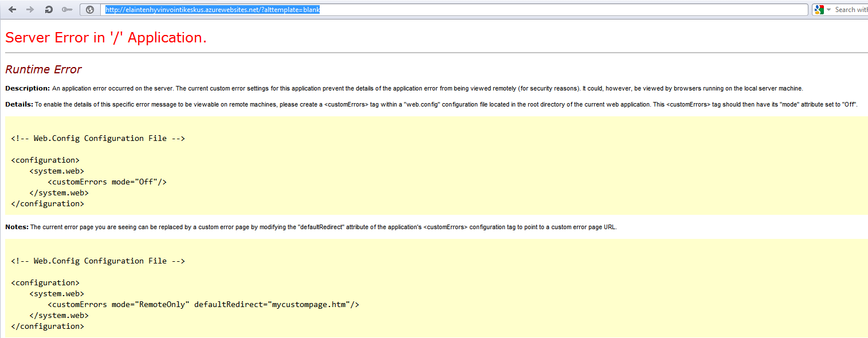The width and height of the screenshot is (868, 338).
Task: Click the bold "Description:" label
Action: click(x=28, y=88)
